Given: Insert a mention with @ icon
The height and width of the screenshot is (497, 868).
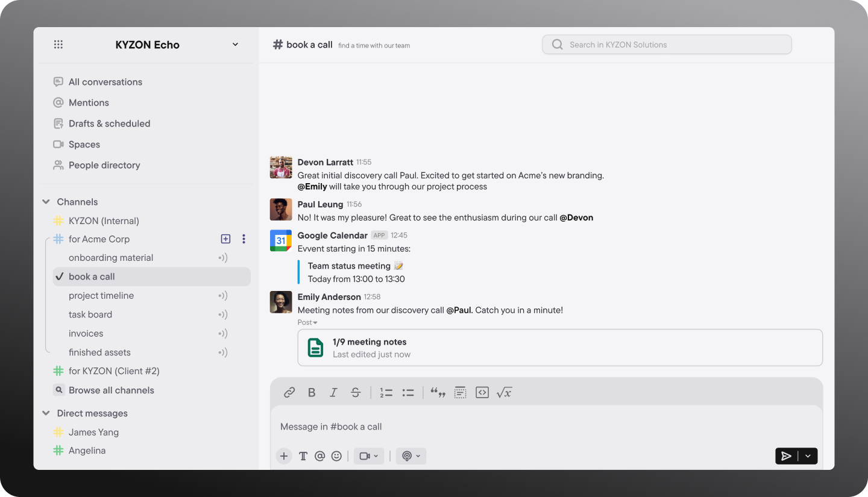Looking at the screenshot, I should [x=320, y=456].
